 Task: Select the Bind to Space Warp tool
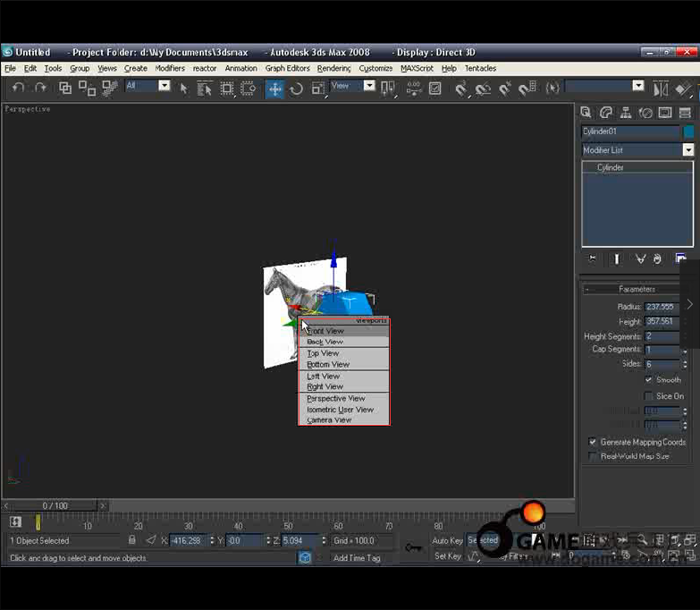click(109, 88)
